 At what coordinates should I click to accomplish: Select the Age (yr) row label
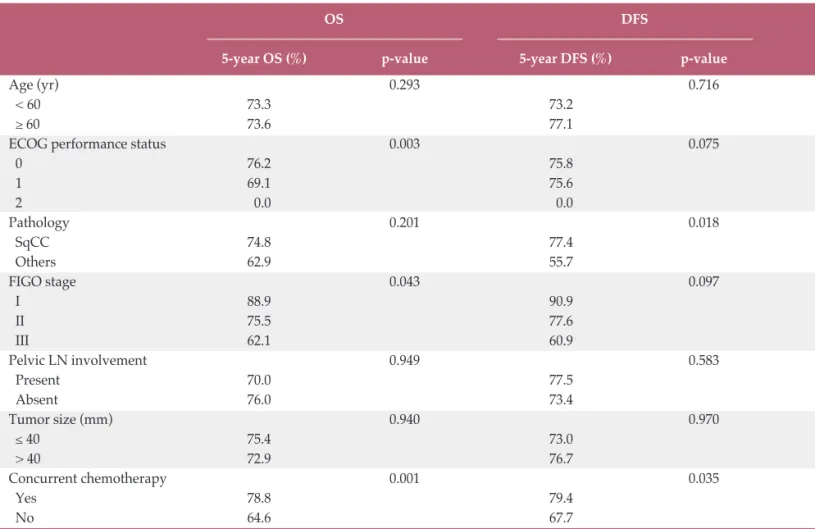coord(34,85)
